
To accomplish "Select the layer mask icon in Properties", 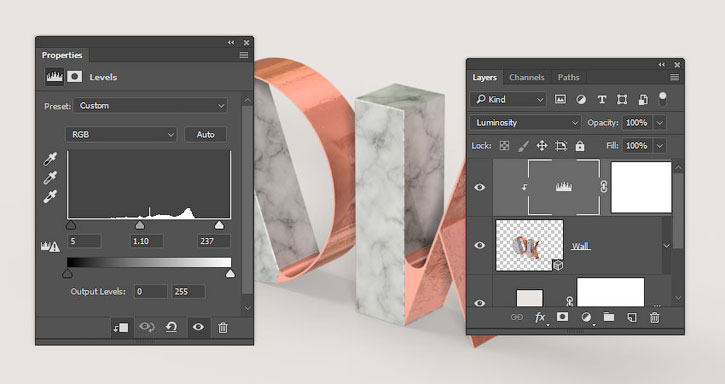I will coord(74,77).
